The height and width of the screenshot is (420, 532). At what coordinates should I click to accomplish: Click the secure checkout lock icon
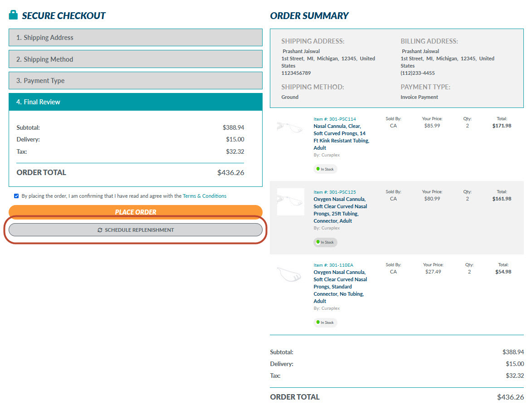[13, 15]
